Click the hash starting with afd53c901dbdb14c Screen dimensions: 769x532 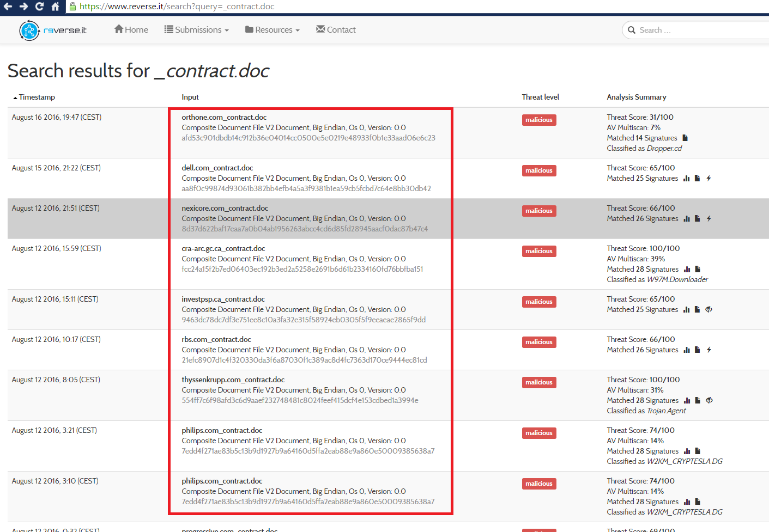(x=308, y=138)
